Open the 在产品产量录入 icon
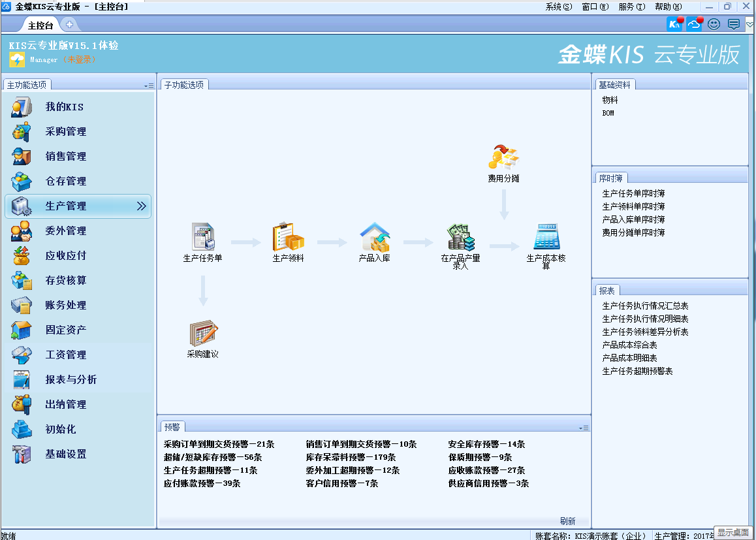This screenshot has height=540, width=756. (x=460, y=237)
